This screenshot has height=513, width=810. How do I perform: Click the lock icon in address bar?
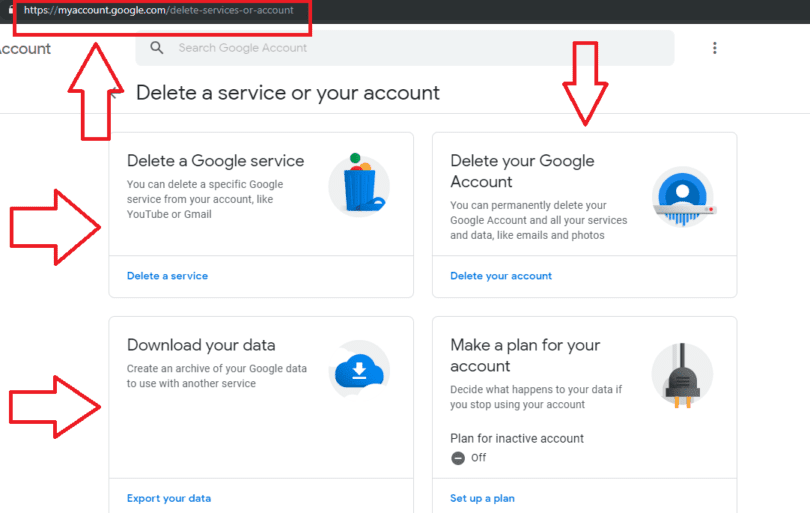(x=10, y=10)
